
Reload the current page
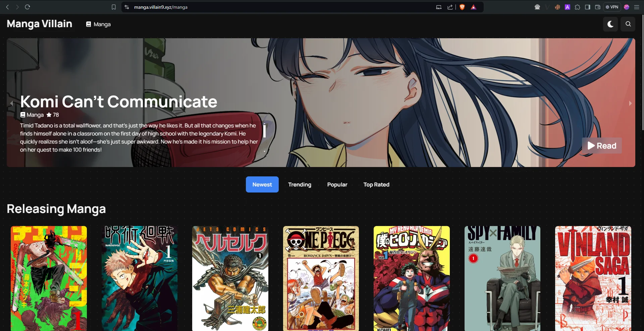(x=28, y=7)
